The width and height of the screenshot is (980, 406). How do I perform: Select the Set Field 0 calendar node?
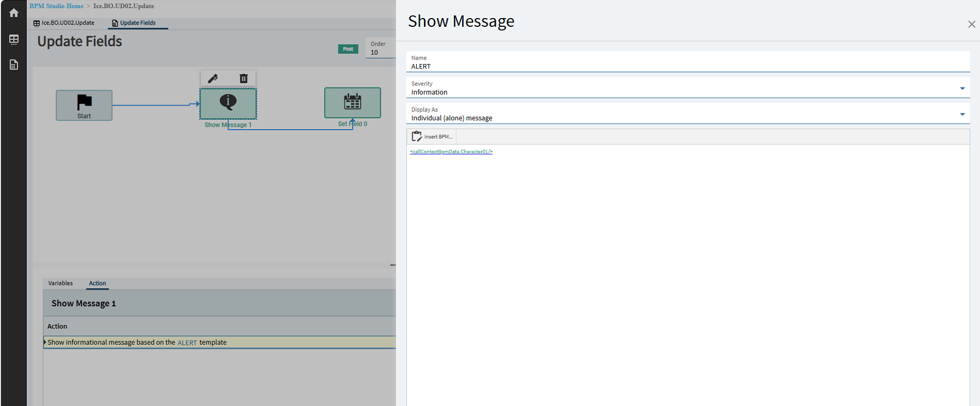[x=353, y=103]
